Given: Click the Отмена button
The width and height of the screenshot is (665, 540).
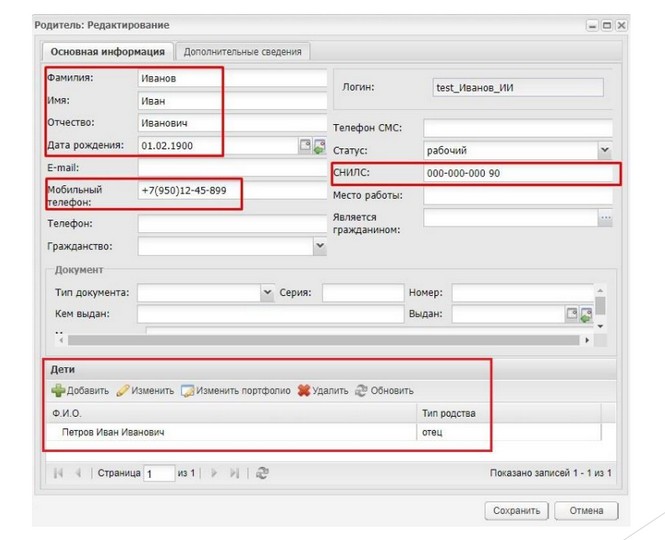Looking at the screenshot, I should point(587,511).
